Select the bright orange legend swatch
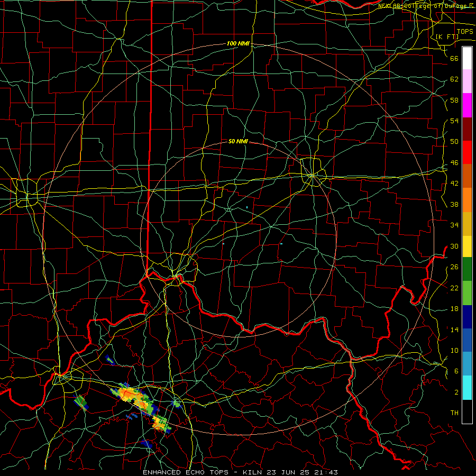The width and height of the screenshot is (476, 476). click(467, 200)
